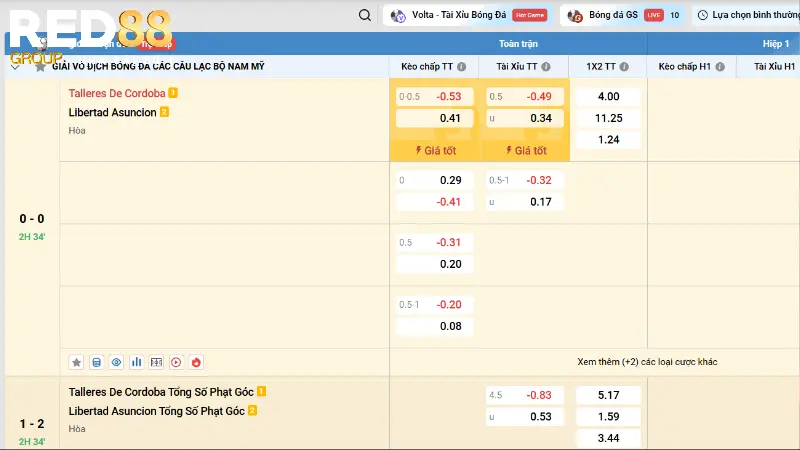The image size is (800, 450).
Task: Pick 1X2 draw odds 1.24
Action: click(608, 140)
